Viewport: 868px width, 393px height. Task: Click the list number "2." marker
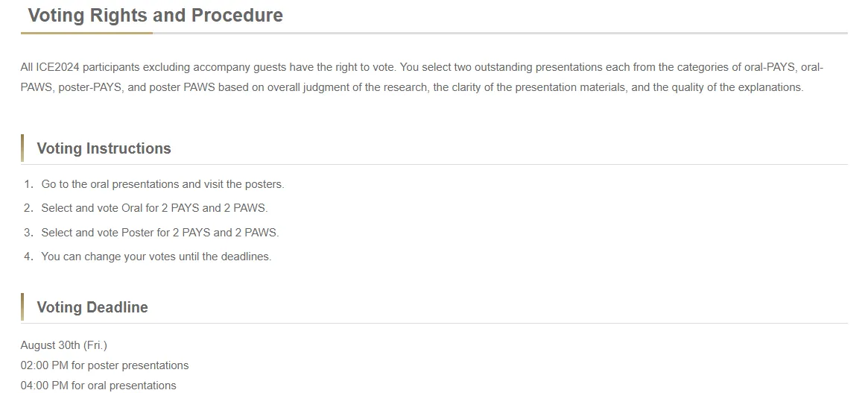[x=28, y=208]
